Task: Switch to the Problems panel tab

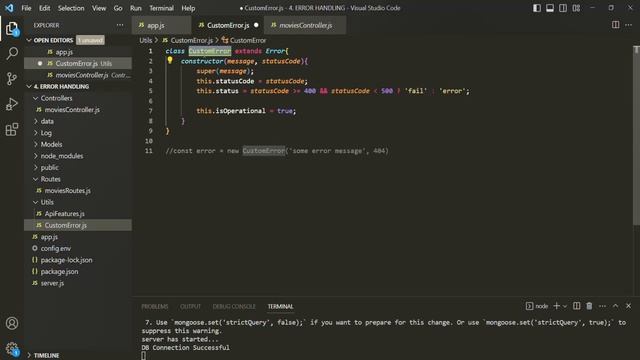Action: pyautogui.click(x=155, y=306)
